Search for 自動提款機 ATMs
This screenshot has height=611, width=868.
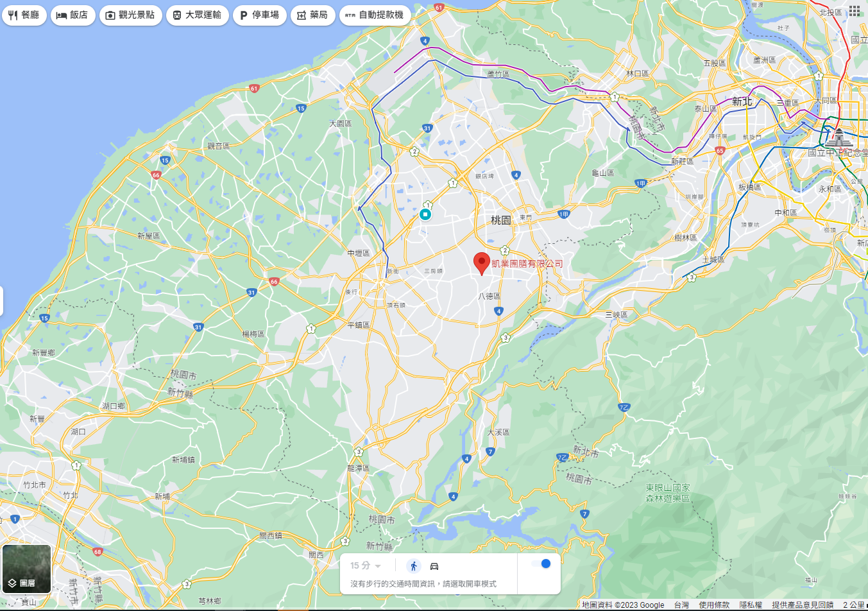(375, 15)
